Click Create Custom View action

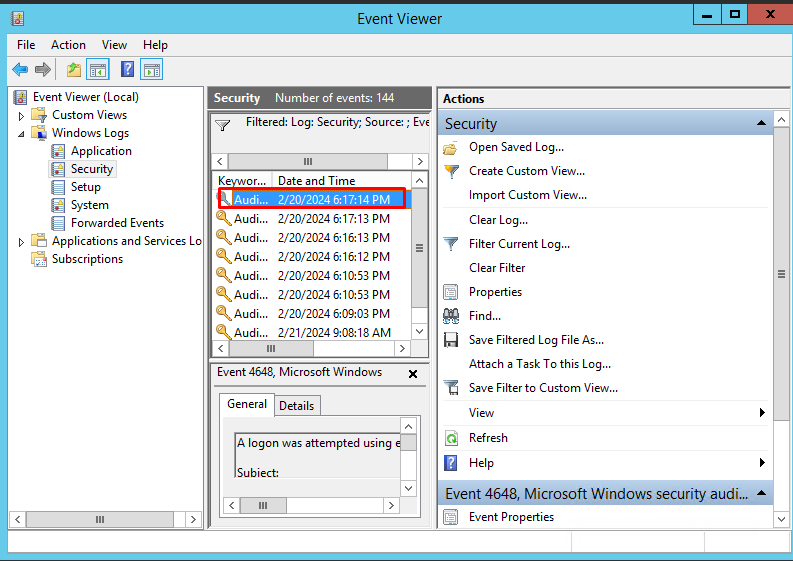click(x=526, y=171)
